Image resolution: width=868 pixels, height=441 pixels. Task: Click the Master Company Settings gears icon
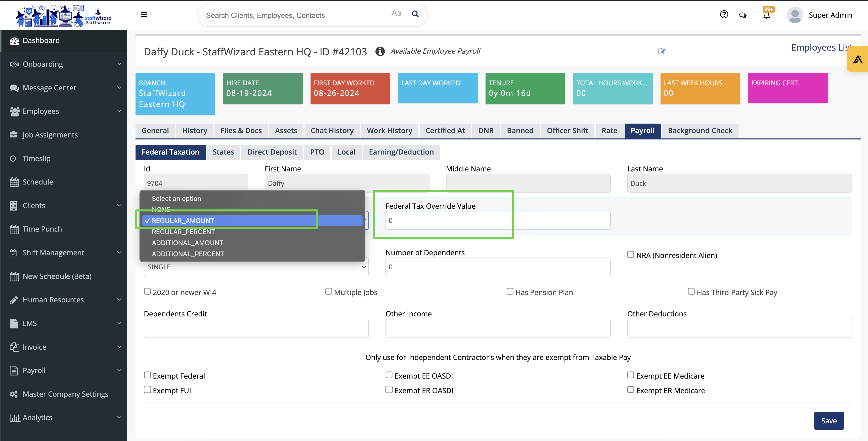pos(14,394)
